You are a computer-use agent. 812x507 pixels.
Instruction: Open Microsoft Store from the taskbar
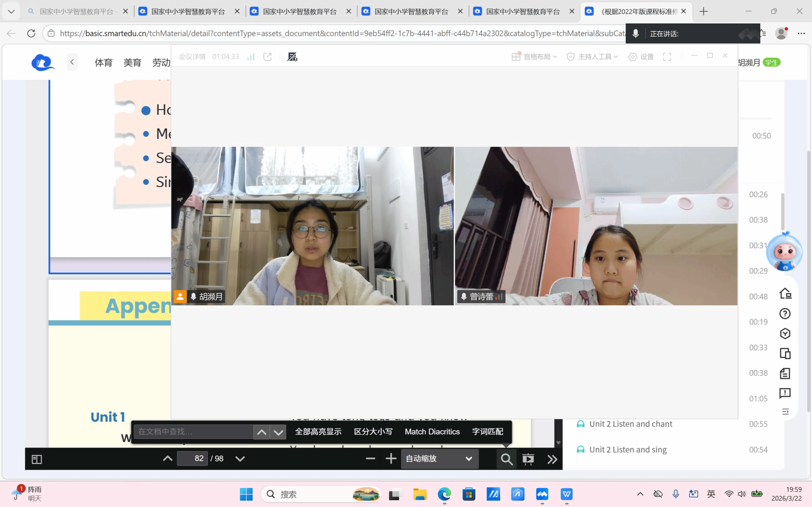pyautogui.click(x=469, y=494)
